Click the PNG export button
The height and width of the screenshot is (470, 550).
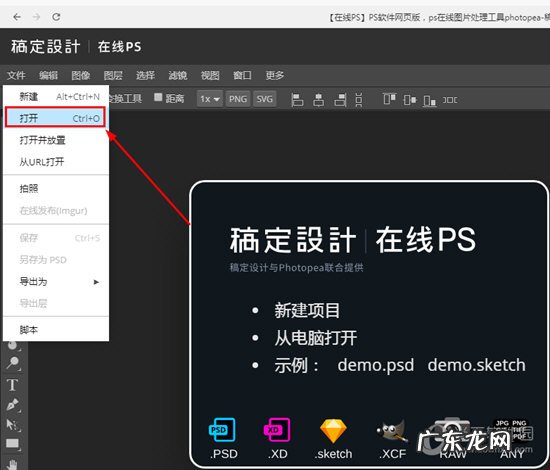point(238,99)
